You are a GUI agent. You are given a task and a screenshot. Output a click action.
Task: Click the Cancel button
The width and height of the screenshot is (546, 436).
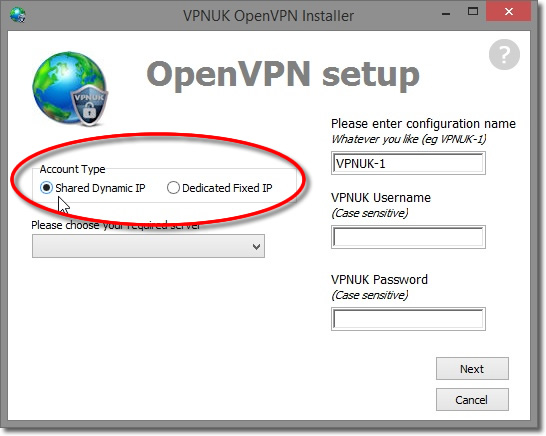click(x=472, y=399)
